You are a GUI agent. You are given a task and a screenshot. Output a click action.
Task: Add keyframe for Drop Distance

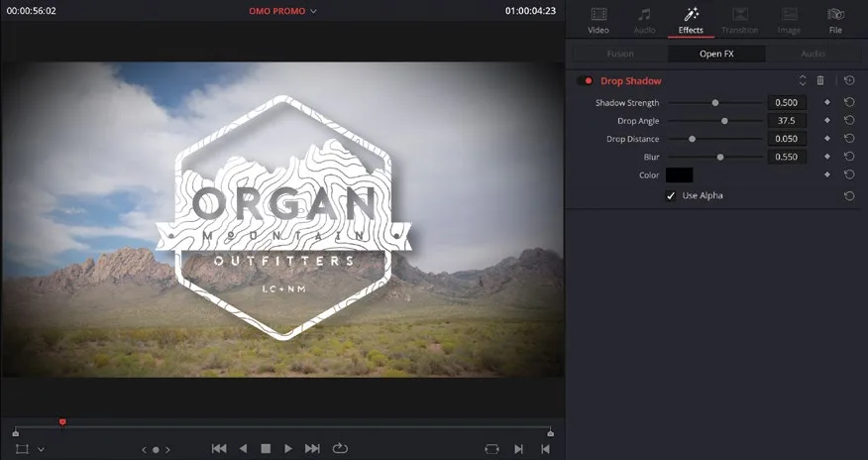click(x=827, y=139)
